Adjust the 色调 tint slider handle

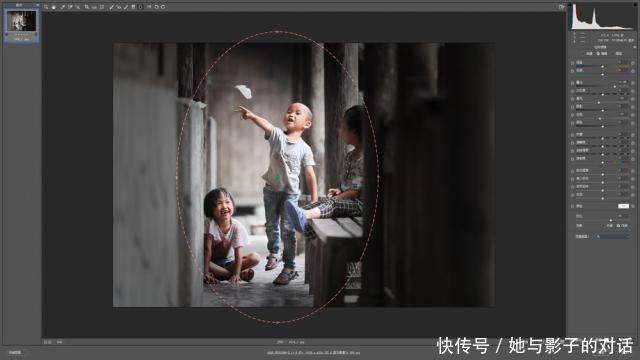click(x=602, y=75)
